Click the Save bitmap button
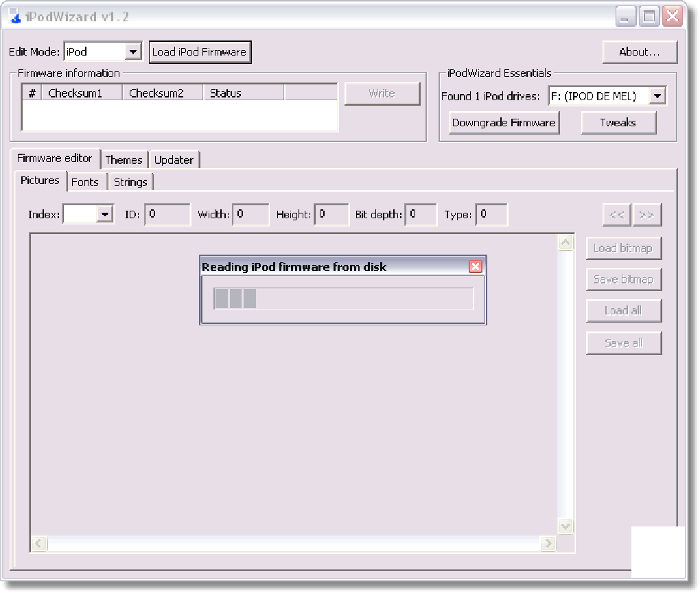 (623, 279)
